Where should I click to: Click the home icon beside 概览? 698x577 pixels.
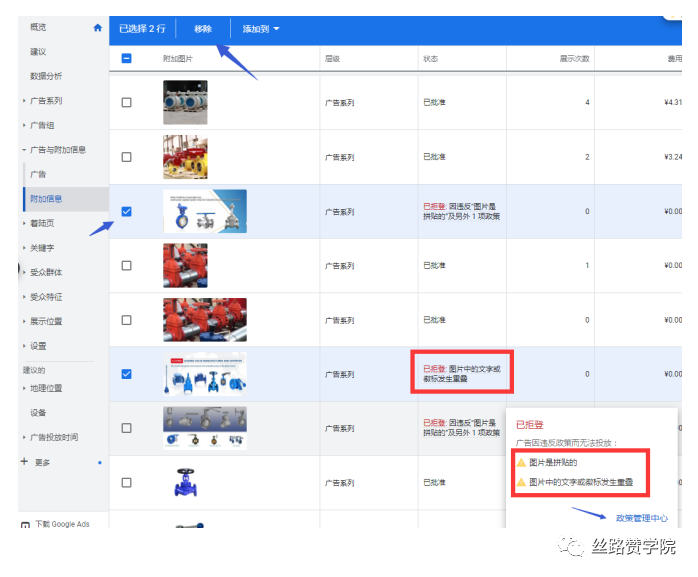click(97, 28)
